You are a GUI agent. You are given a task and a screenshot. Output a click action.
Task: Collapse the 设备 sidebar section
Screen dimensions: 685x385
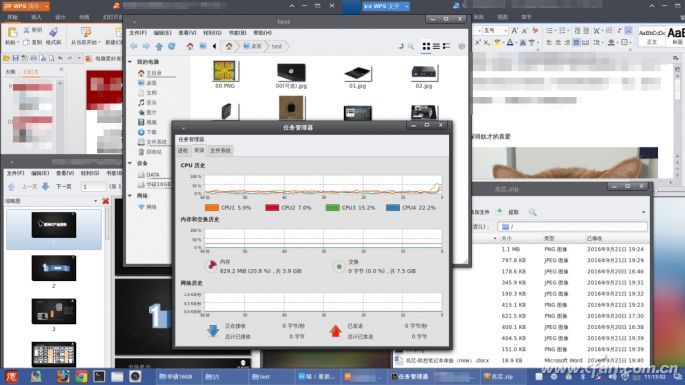point(130,163)
